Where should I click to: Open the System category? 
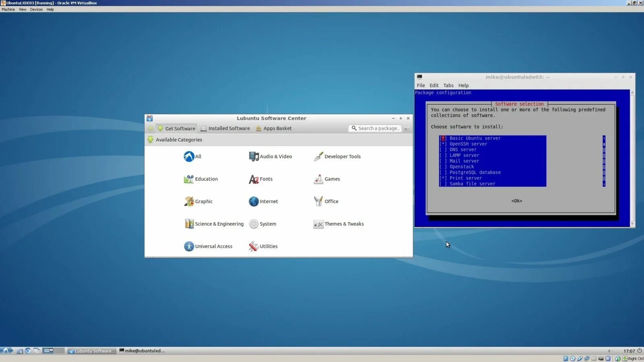point(262,224)
